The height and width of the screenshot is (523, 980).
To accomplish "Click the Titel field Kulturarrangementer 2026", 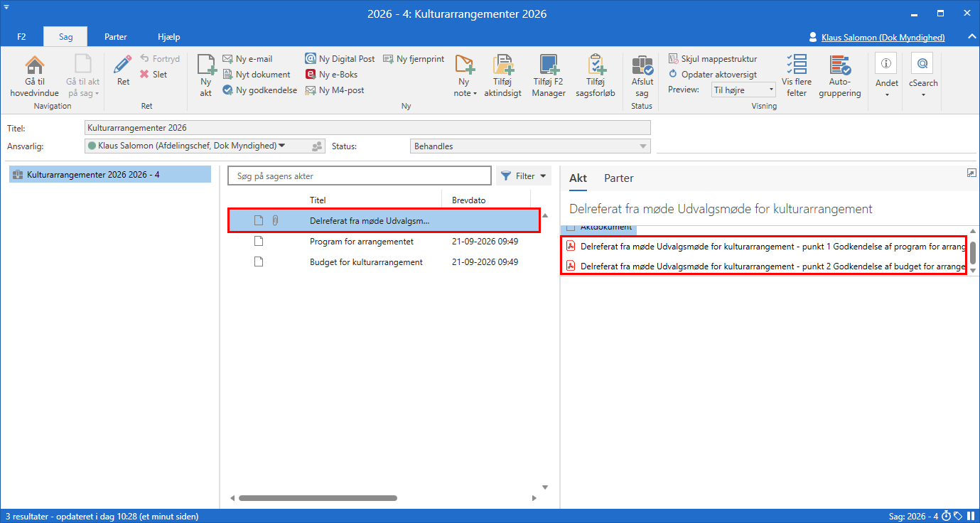I will point(367,128).
